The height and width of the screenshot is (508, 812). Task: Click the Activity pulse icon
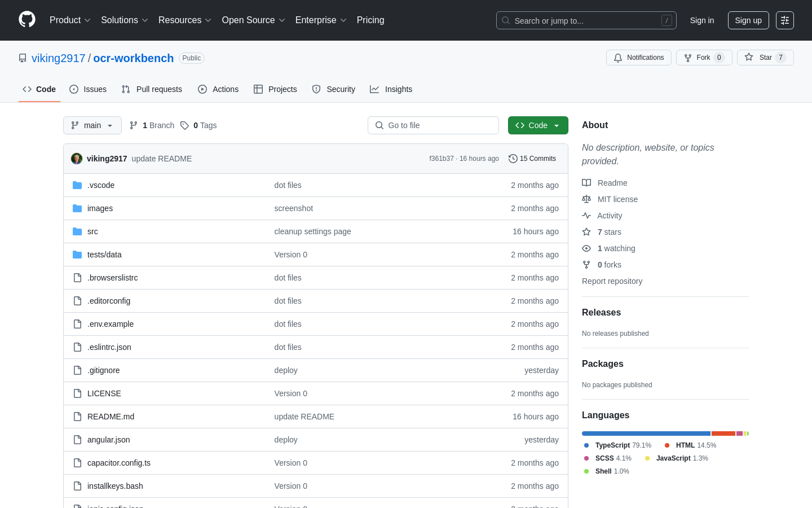[586, 216]
